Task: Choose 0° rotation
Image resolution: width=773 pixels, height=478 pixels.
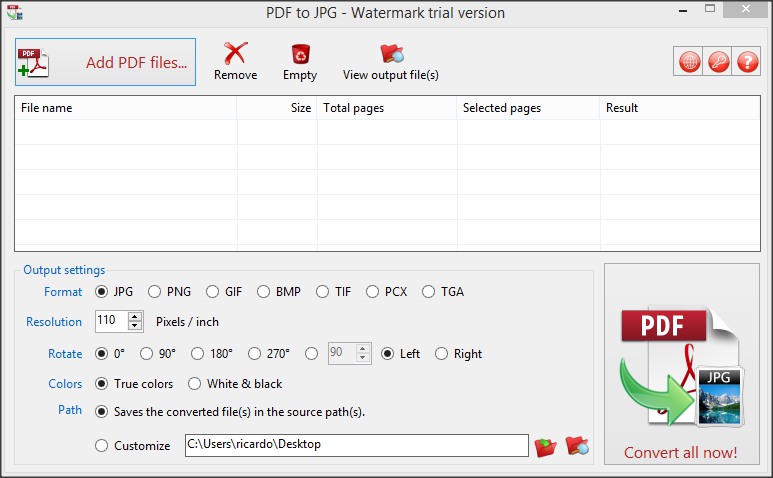Action: click(x=102, y=354)
